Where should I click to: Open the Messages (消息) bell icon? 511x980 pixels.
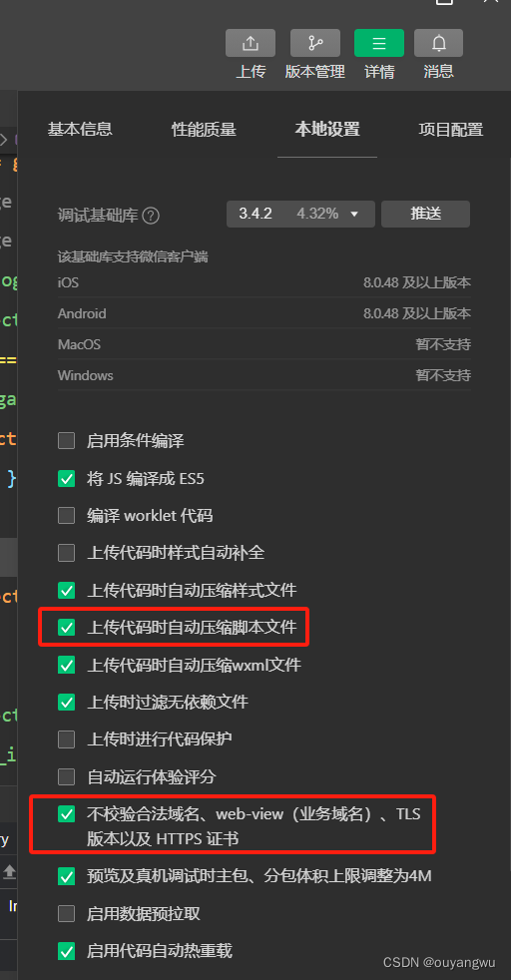[x=438, y=43]
